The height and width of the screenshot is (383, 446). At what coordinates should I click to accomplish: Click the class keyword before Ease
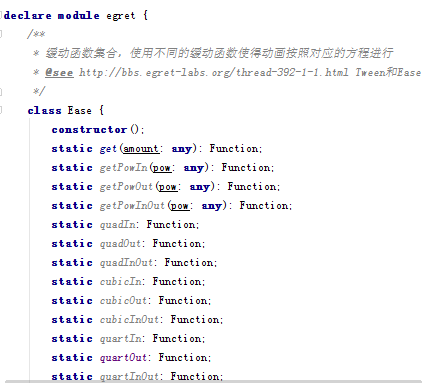(x=44, y=110)
